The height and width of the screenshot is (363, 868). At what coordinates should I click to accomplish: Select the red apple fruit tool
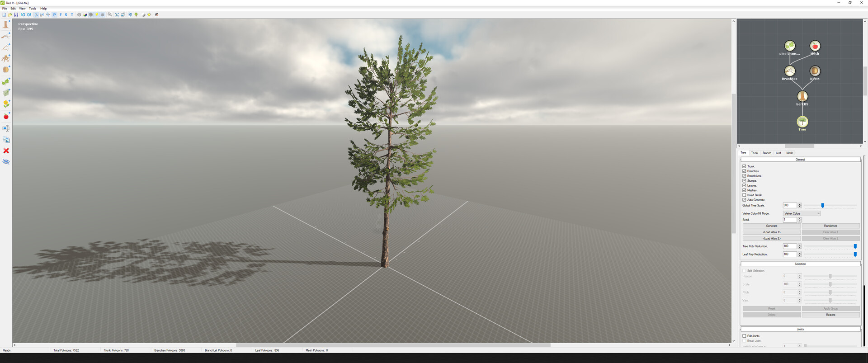click(6, 117)
